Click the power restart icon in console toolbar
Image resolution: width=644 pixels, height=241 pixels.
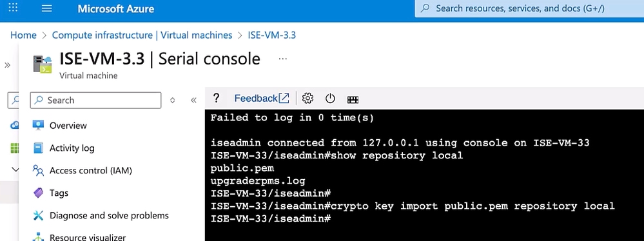pos(330,99)
